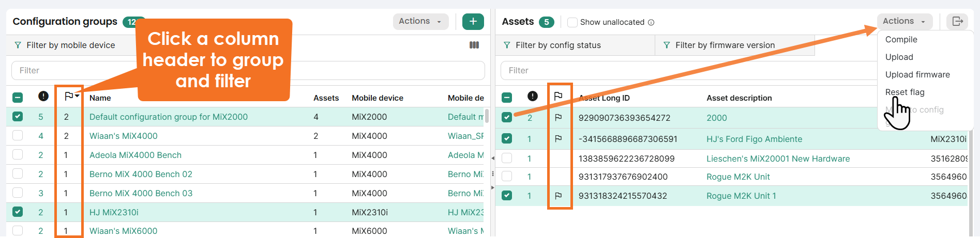The image size is (980, 238).
Task: Open the Rogue M2K Unit 1 asset link
Action: coord(741,196)
